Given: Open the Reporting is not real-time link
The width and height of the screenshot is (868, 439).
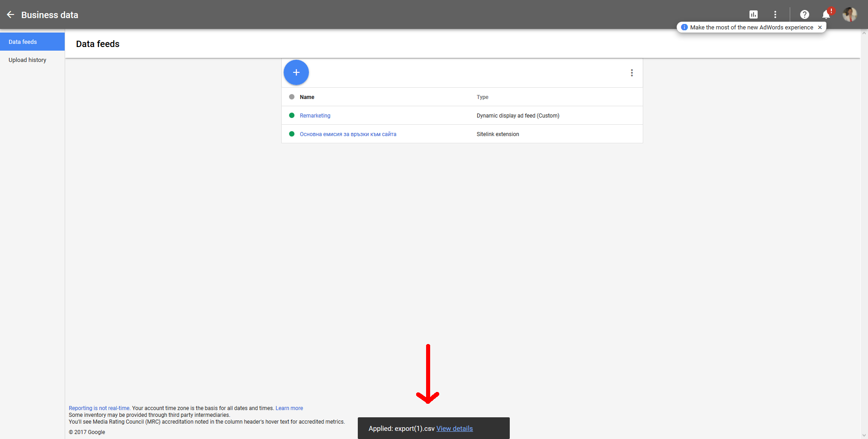Looking at the screenshot, I should point(99,408).
